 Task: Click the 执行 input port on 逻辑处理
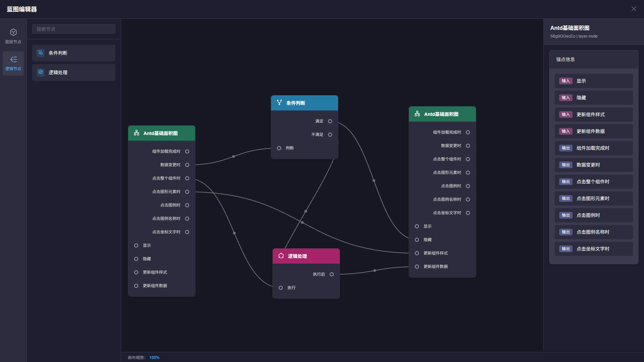click(x=281, y=288)
